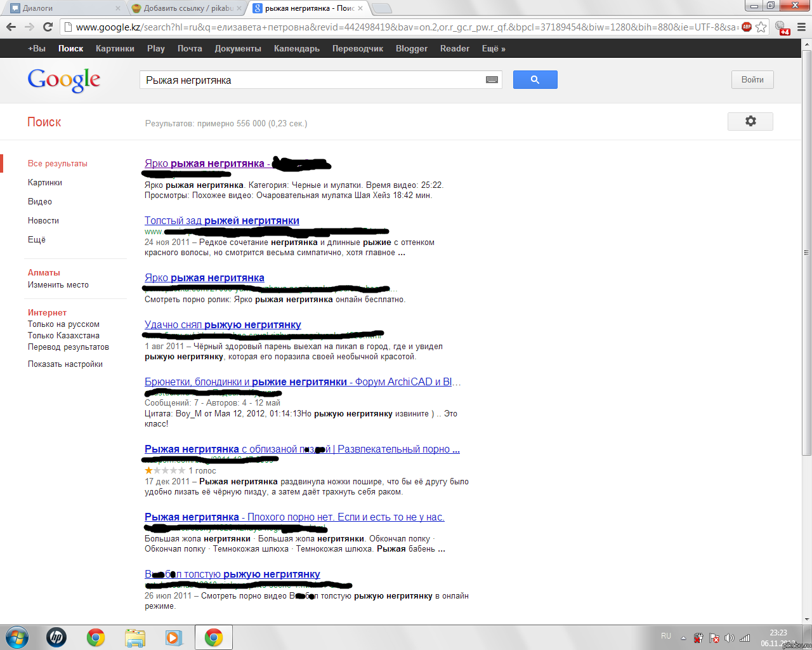This screenshot has height=650, width=812.
Task: Open the pinned Chrome icon next to HP
Action: (96, 637)
